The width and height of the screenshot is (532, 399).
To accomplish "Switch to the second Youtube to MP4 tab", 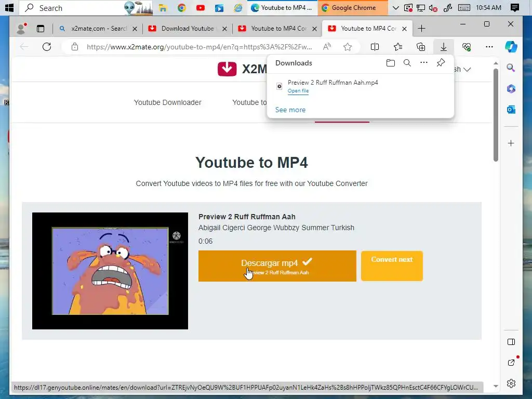I will (x=278, y=29).
